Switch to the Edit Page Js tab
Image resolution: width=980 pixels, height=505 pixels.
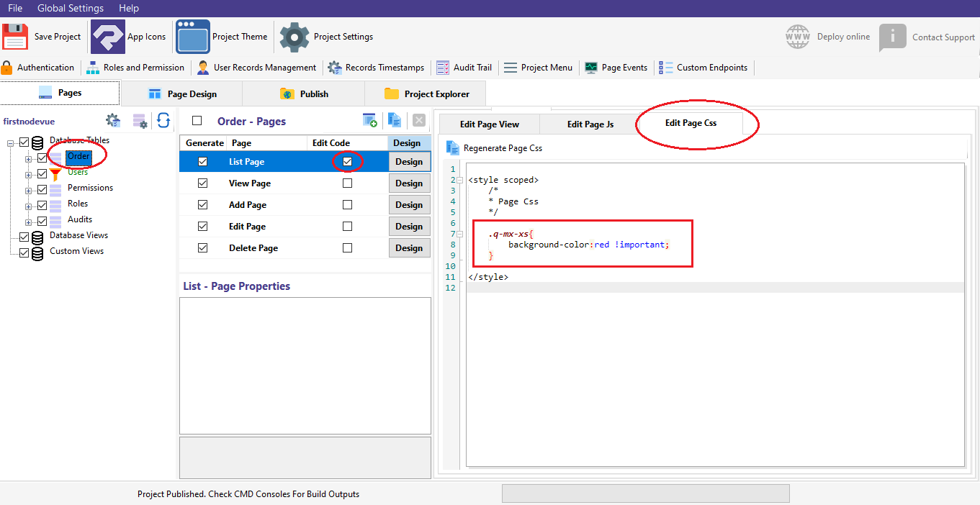(590, 124)
